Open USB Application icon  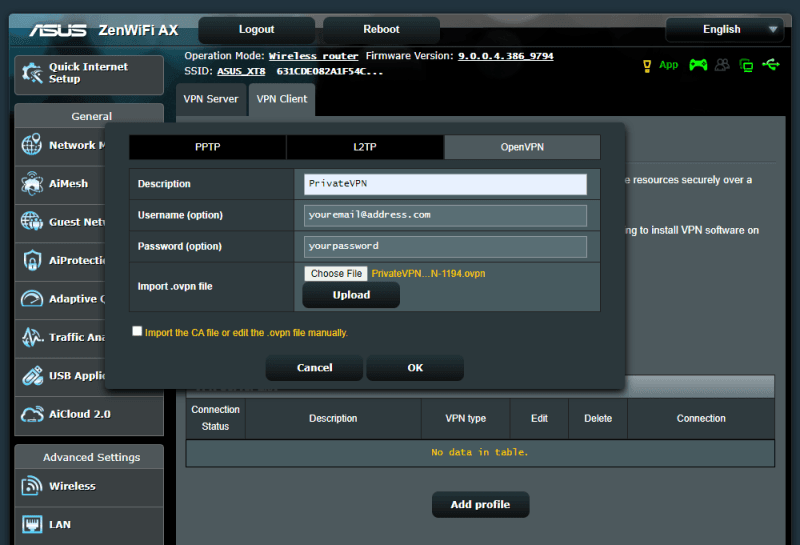(32, 376)
